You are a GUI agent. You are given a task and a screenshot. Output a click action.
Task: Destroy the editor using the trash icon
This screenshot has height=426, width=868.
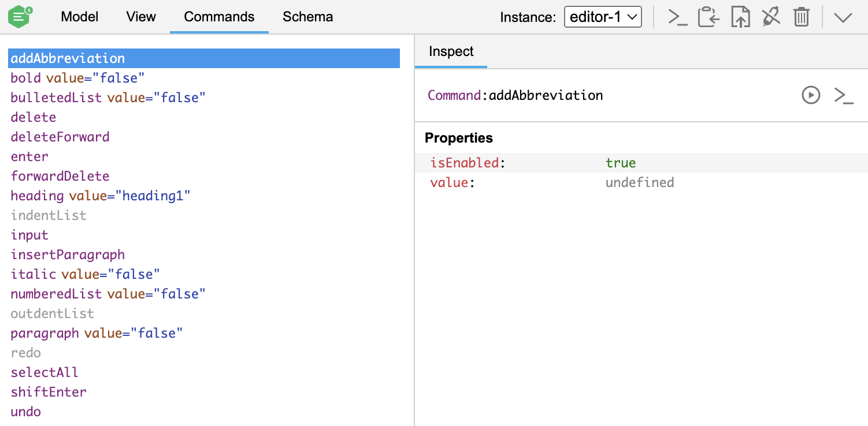pyautogui.click(x=802, y=17)
